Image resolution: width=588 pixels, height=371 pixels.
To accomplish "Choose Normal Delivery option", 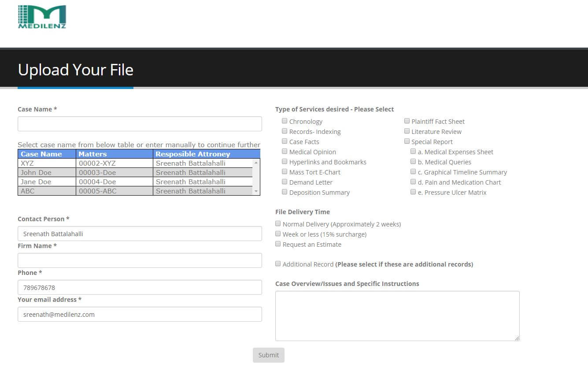I will 278,224.
